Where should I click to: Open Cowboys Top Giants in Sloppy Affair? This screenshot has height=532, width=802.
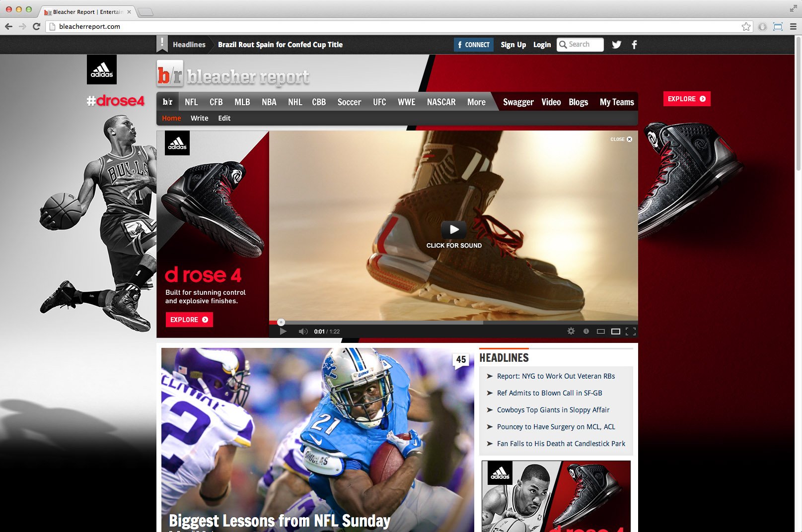553,410
